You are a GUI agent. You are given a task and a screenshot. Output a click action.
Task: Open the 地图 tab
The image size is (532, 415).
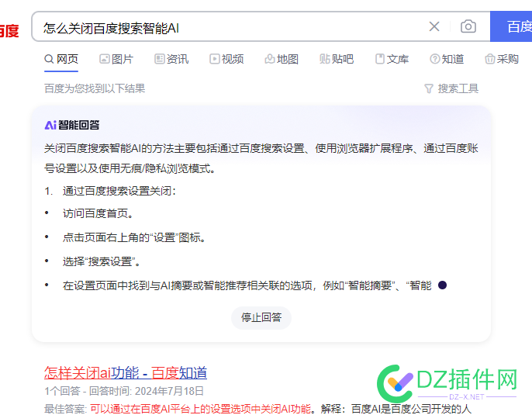[x=282, y=59]
